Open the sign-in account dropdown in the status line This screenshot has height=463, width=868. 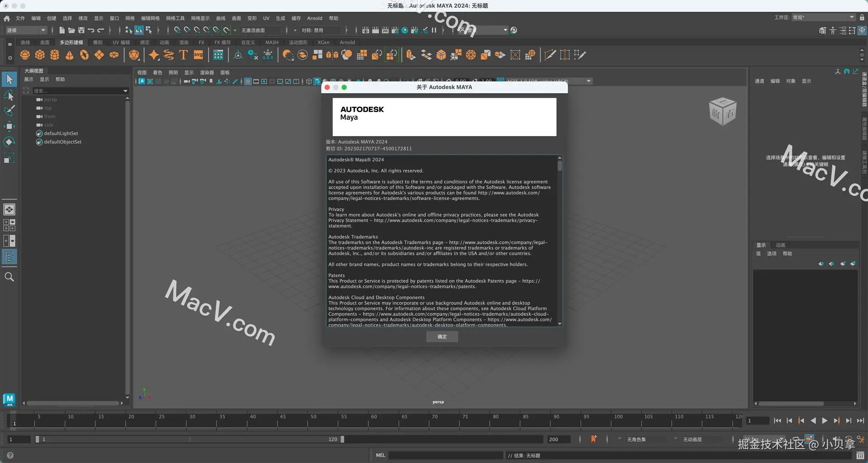pos(484,30)
